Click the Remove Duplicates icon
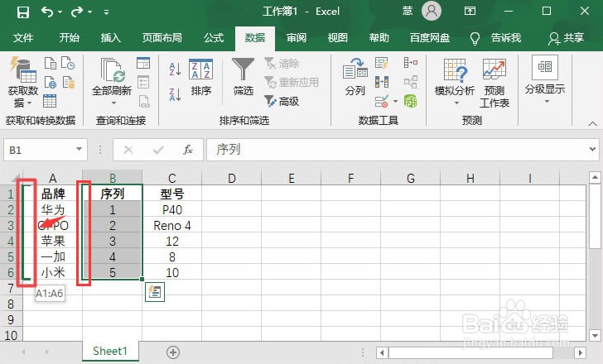Viewport: 603px width, 364px height. pos(382,82)
